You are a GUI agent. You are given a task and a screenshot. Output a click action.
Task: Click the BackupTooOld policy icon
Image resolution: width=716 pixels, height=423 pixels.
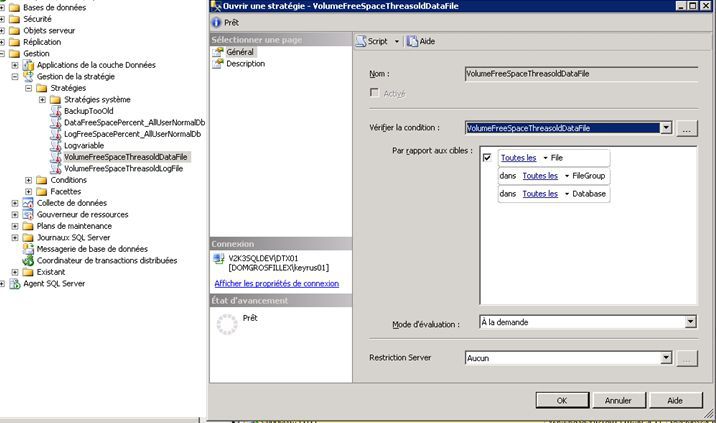56,111
